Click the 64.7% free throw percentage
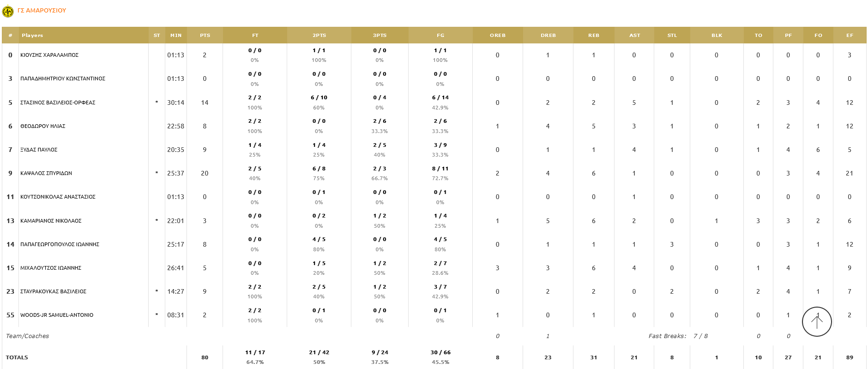The width and height of the screenshot is (868, 369). (255, 362)
